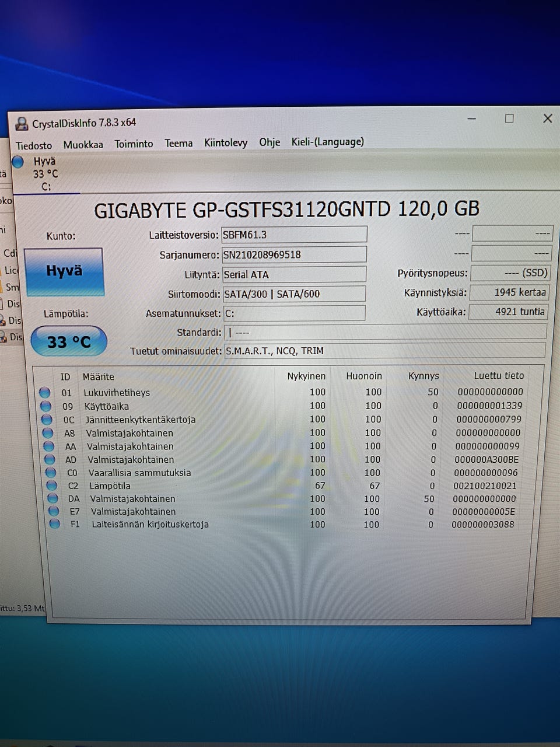The height and width of the screenshot is (747, 560).
Task: Click the status orb of row AD
Action: coord(50,459)
